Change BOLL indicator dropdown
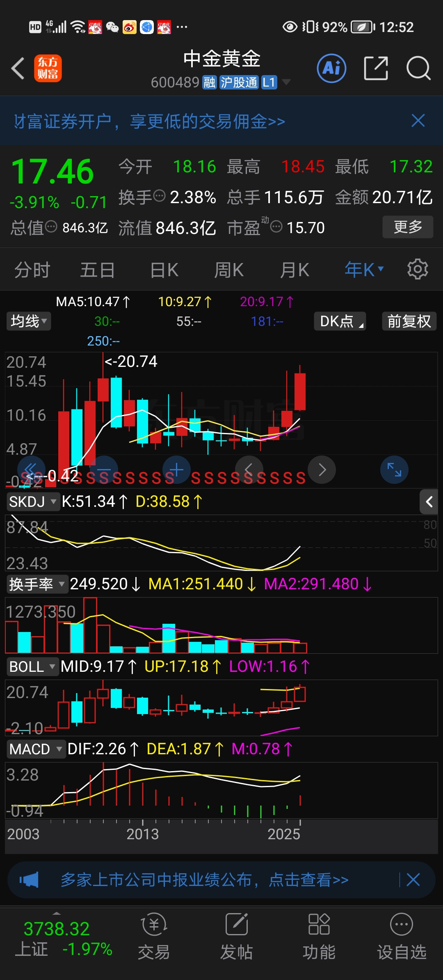 [32, 666]
